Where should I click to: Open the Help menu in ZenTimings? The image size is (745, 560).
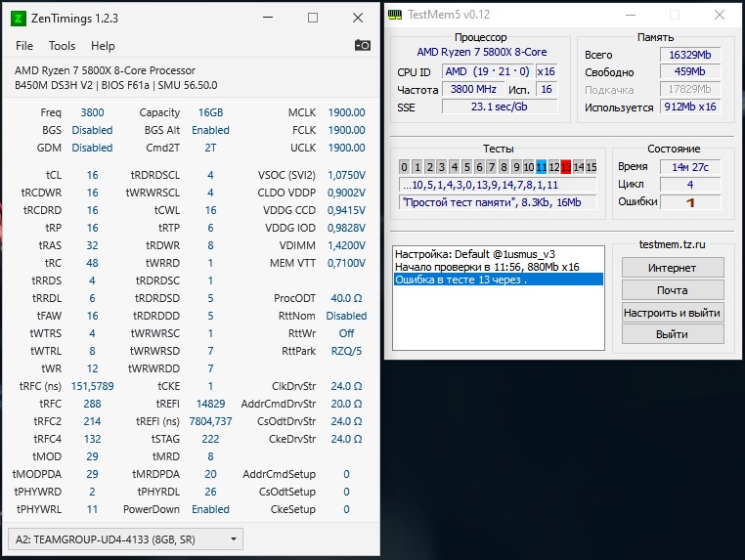click(x=103, y=46)
